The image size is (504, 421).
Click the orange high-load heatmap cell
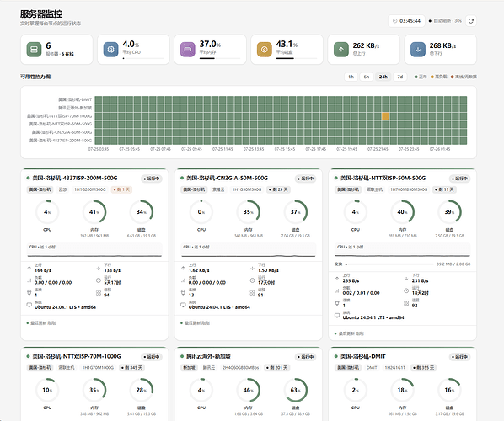(386, 116)
